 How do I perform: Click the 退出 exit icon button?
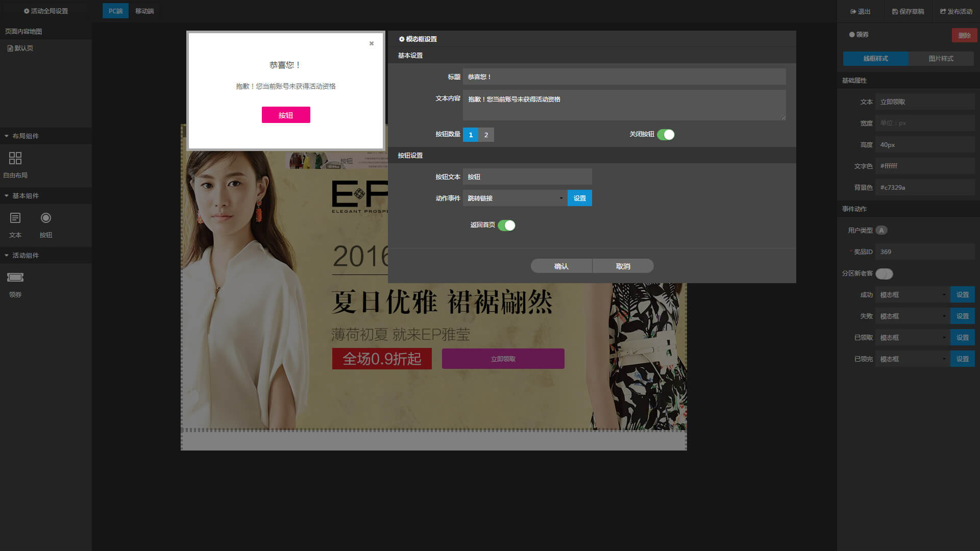point(860,11)
